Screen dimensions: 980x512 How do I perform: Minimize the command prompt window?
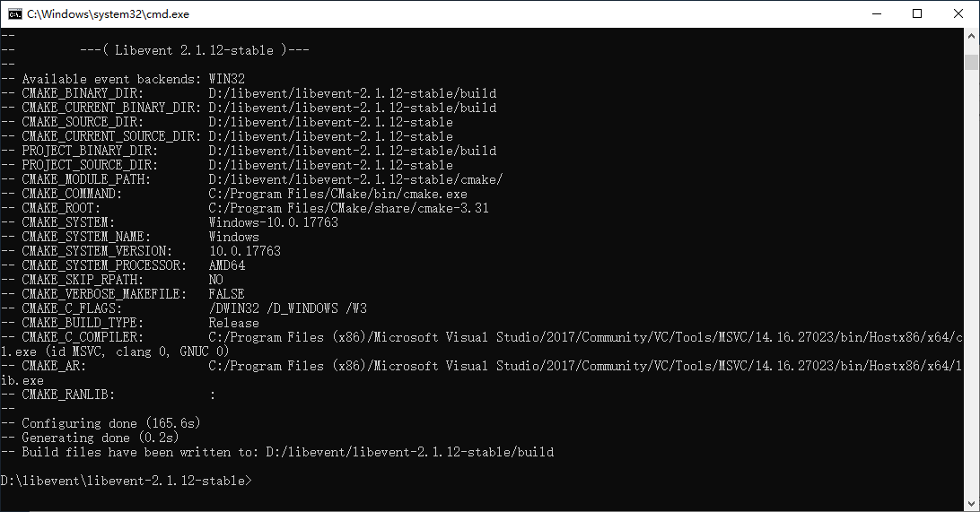(876, 13)
